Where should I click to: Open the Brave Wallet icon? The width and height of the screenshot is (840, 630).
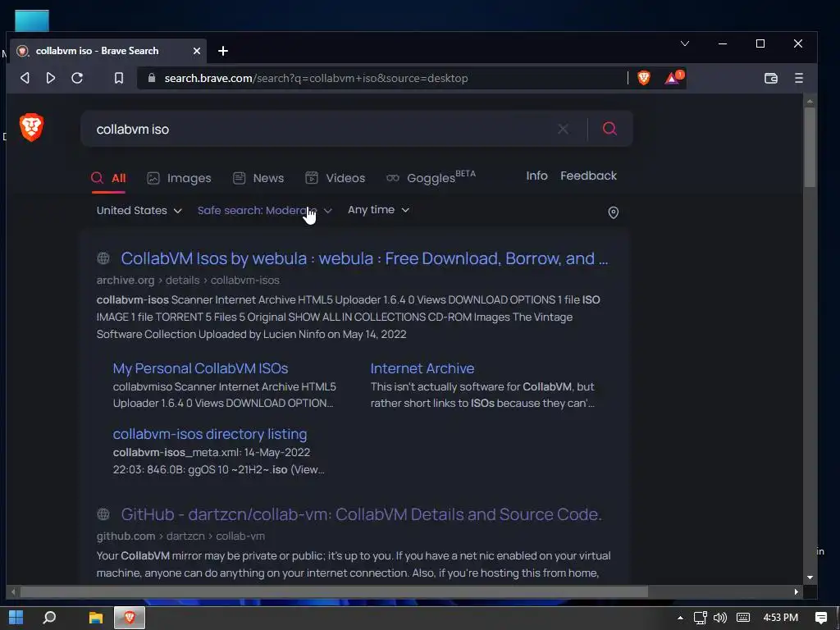(x=771, y=78)
